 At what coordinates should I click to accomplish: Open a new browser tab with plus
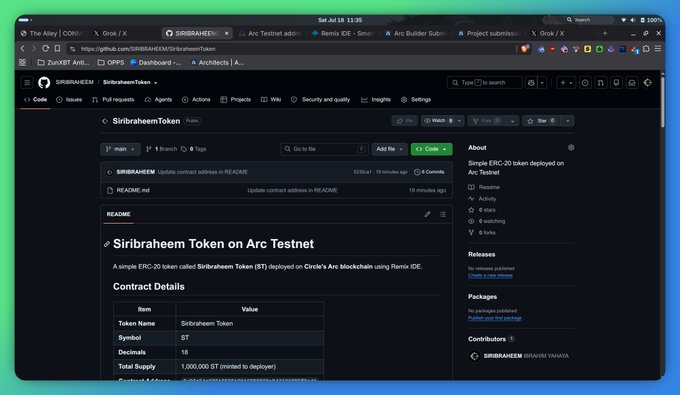tap(605, 33)
